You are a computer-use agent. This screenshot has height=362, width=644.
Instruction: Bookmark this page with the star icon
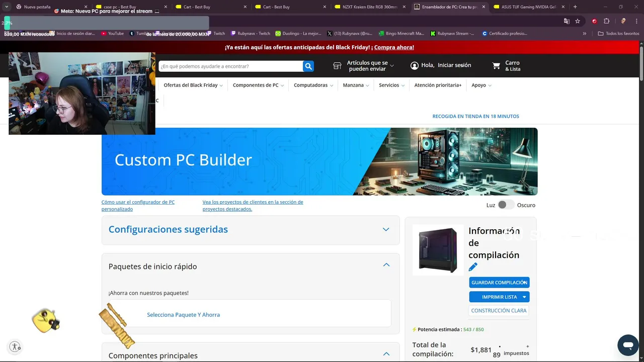578,21
